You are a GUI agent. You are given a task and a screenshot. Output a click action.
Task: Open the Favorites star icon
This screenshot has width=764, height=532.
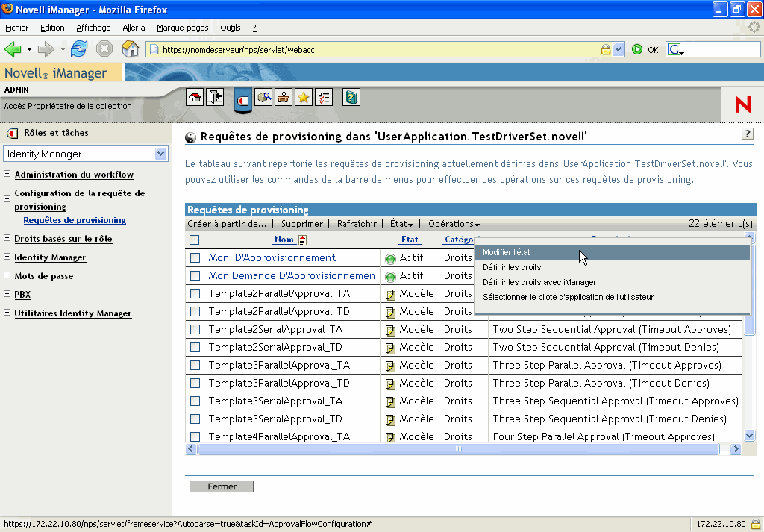click(x=303, y=97)
